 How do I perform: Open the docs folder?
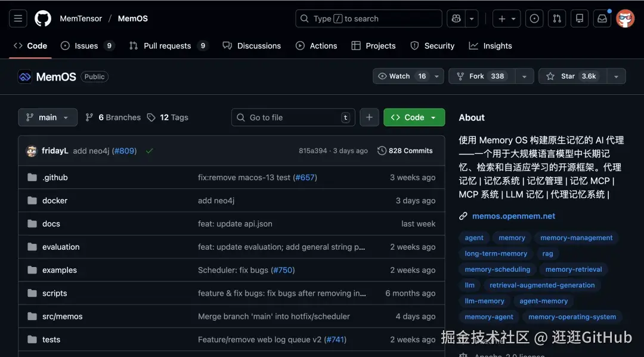pos(51,223)
